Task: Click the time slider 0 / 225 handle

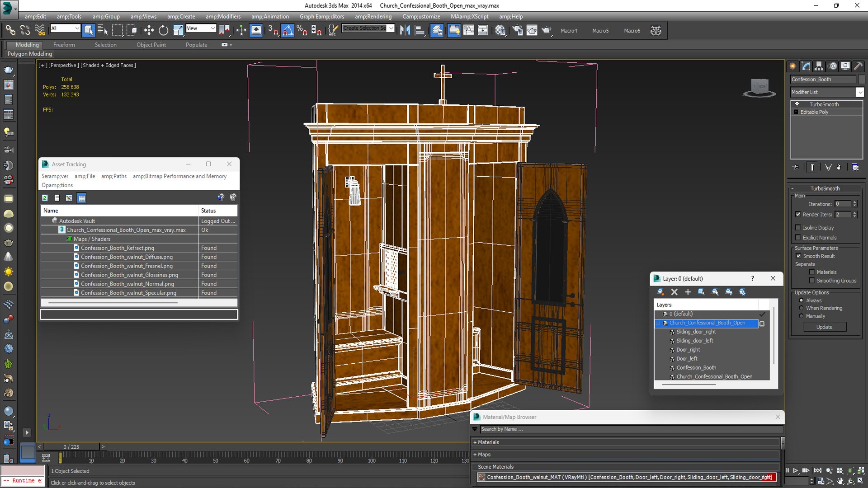Action: 71,447
